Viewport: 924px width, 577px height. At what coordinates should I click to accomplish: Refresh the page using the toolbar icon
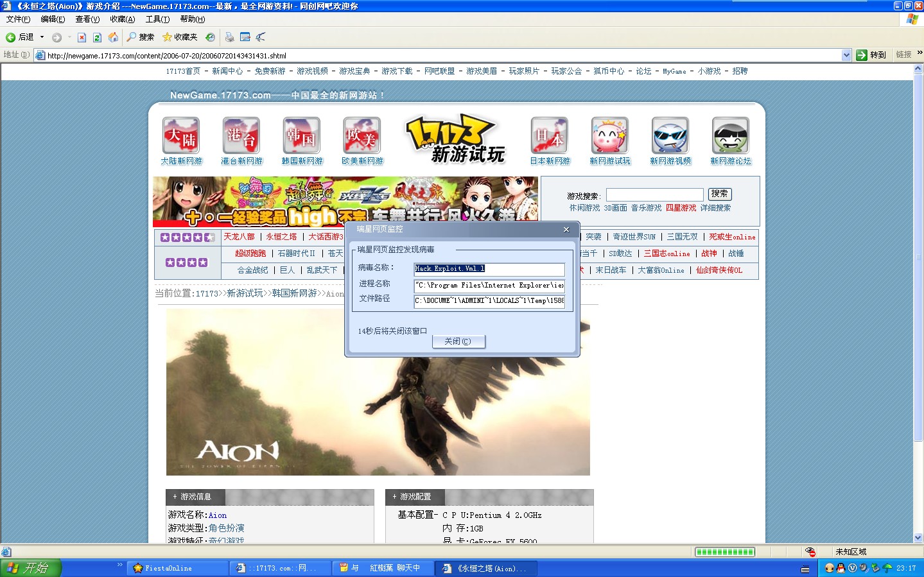point(97,37)
